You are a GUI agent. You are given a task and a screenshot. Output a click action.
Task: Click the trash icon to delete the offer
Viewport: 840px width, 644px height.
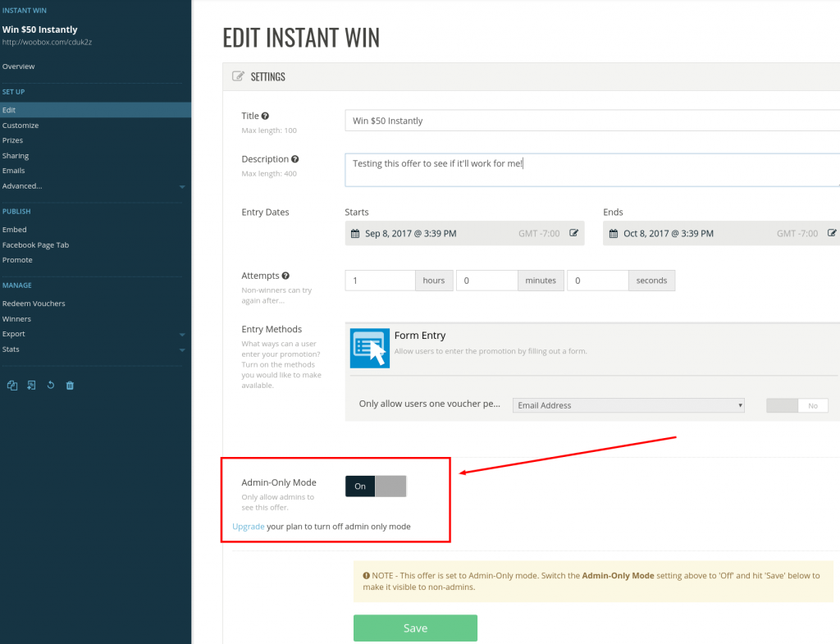point(70,385)
